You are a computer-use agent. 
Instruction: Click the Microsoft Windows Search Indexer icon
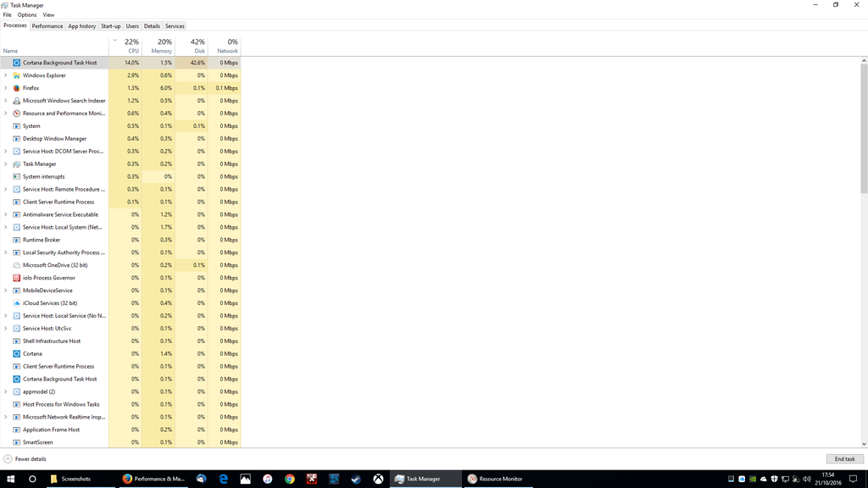pos(17,101)
